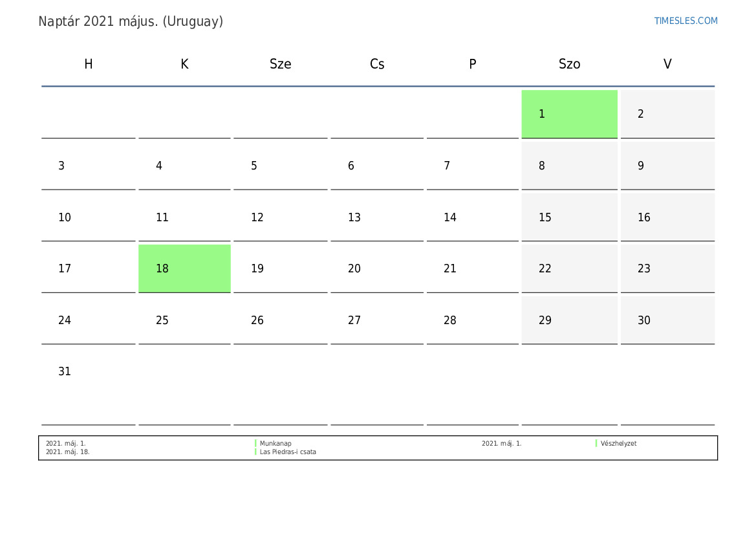Screen dimensions: 756x535
Task: Select day 8 in the calendar
Action: coord(569,166)
